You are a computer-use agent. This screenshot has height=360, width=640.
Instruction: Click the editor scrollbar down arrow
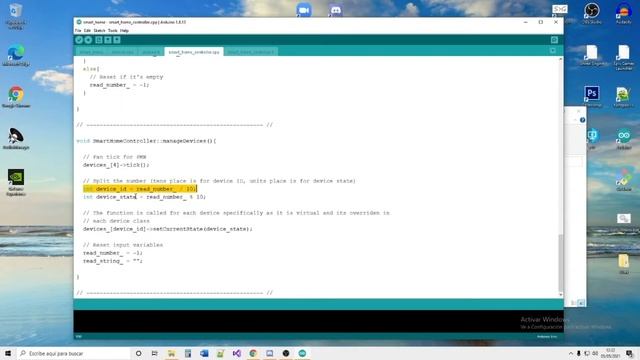[560, 295]
